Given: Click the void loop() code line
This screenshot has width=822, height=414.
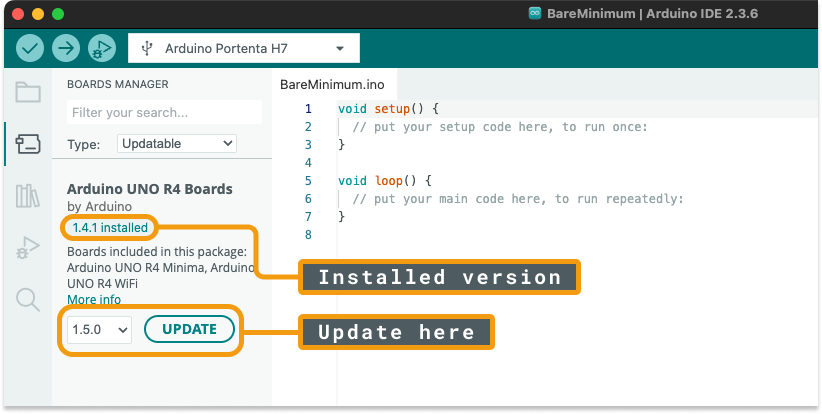Looking at the screenshot, I should (x=384, y=181).
